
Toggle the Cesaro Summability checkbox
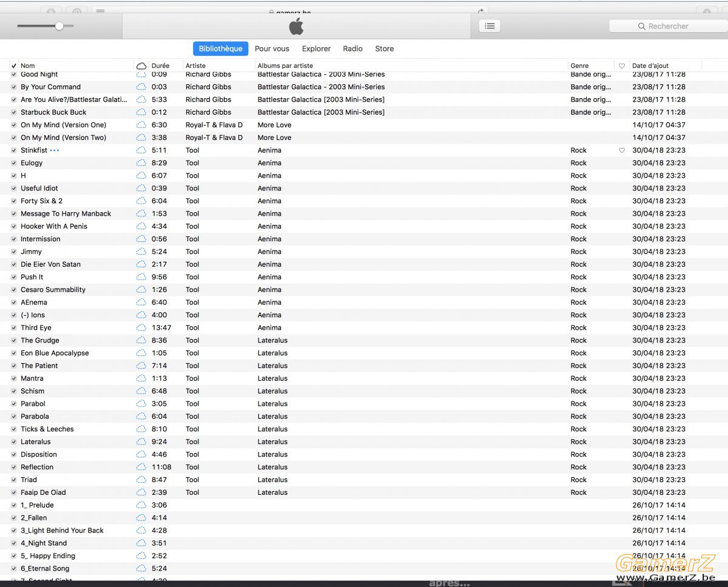[14, 290]
